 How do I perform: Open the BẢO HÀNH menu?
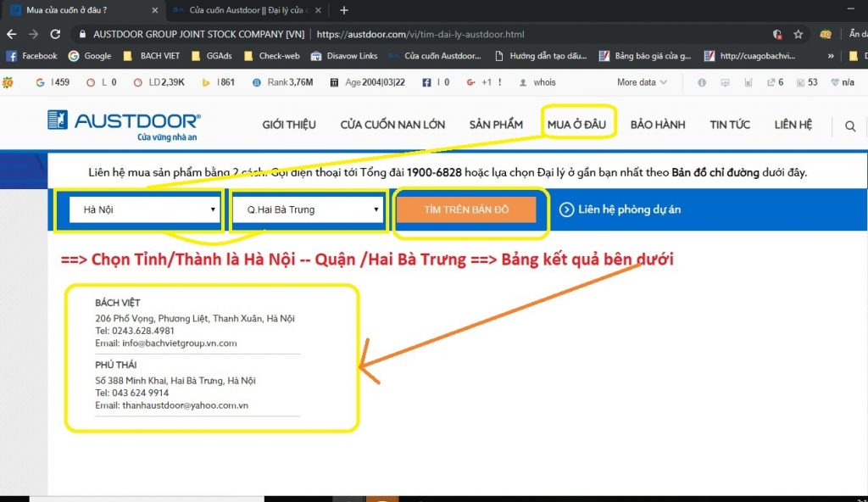point(658,125)
